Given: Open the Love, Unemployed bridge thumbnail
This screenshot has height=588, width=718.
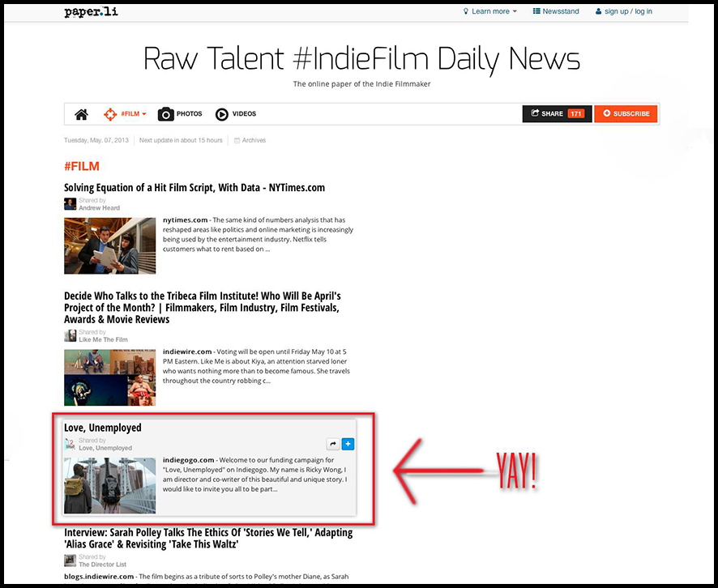Looking at the screenshot, I should pyautogui.click(x=110, y=485).
